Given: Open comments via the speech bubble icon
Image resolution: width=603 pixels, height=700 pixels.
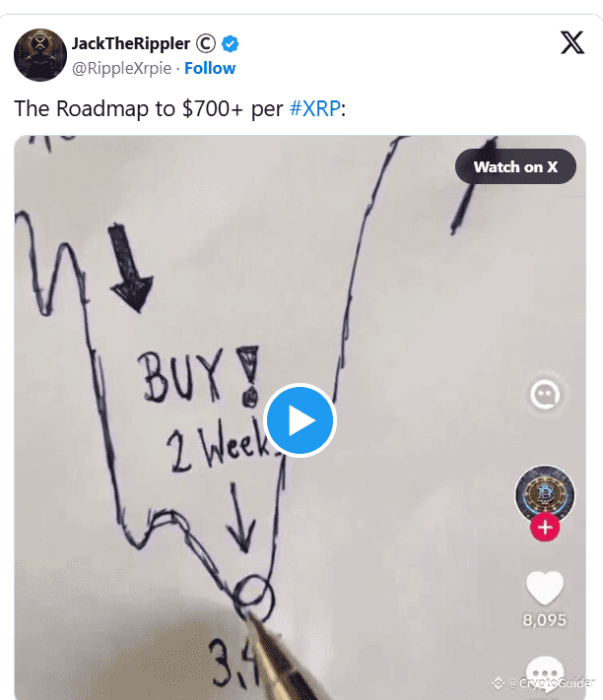Looking at the screenshot, I should click(x=544, y=671).
